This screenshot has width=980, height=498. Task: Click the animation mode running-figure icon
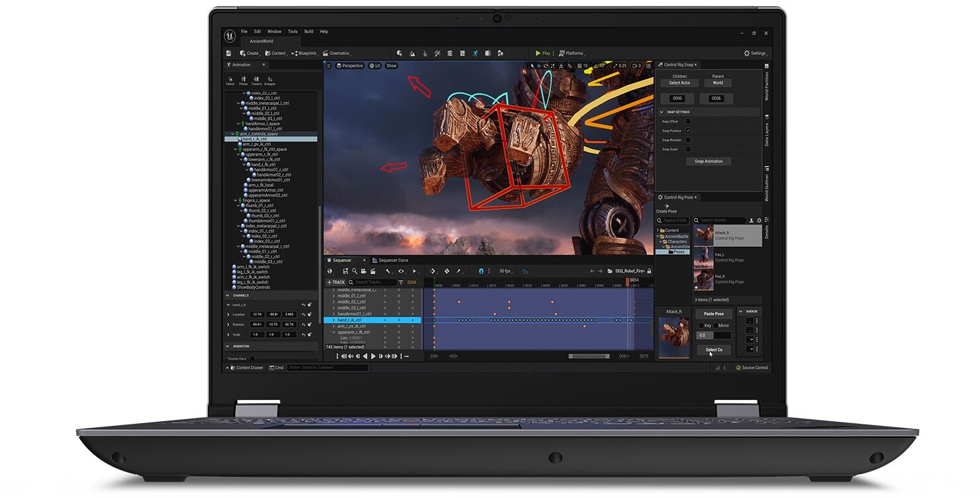tap(475, 53)
